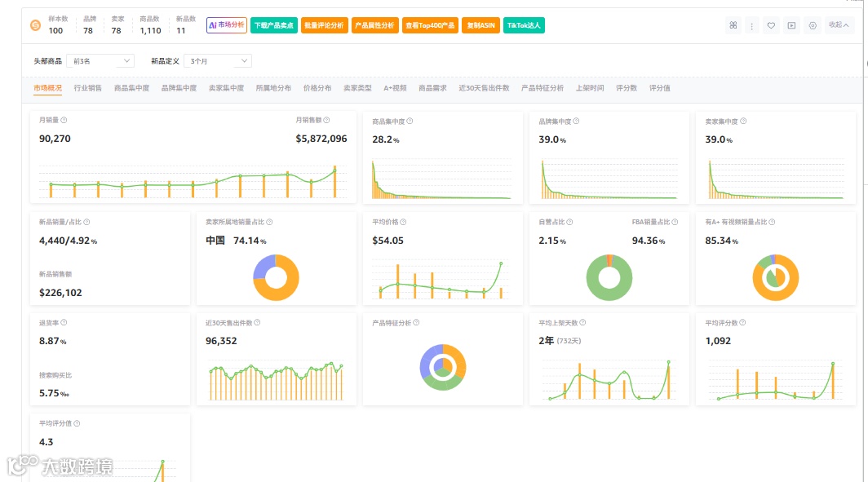Switch to the 卖家集中度 tab
Screen dimensions: 868x482
pyautogui.click(x=227, y=88)
